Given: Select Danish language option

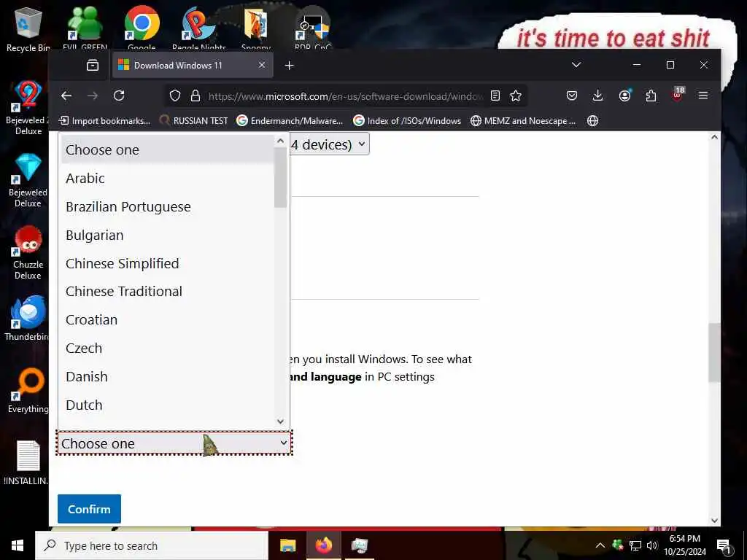Looking at the screenshot, I should point(167,377).
